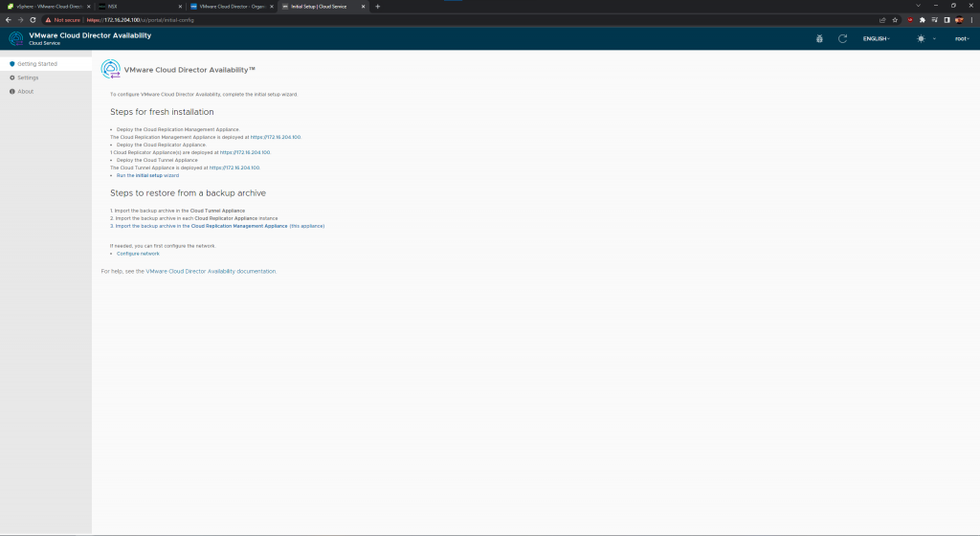Image resolution: width=980 pixels, height=536 pixels.
Task: Open the tab search chevron in title bar
Action: click(x=918, y=6)
